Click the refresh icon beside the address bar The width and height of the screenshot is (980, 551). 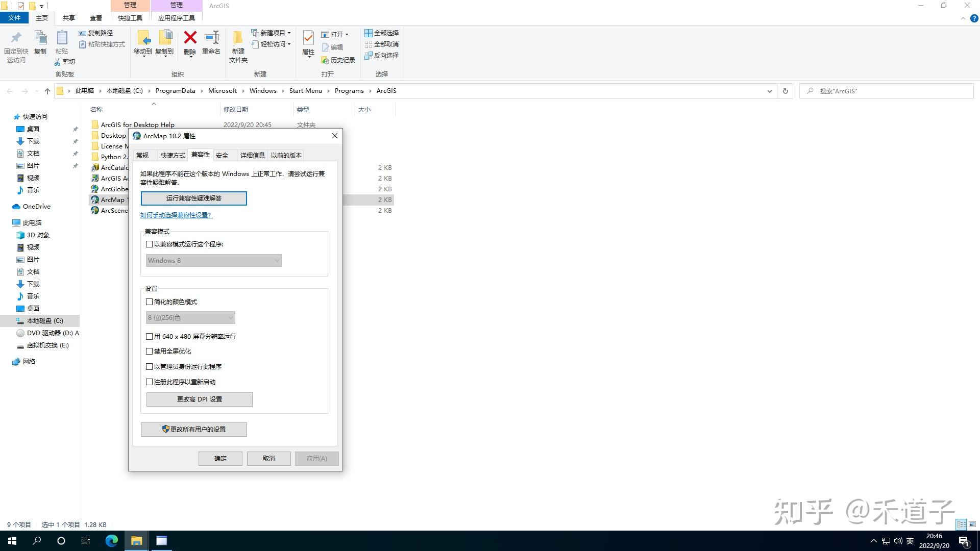pos(785,91)
